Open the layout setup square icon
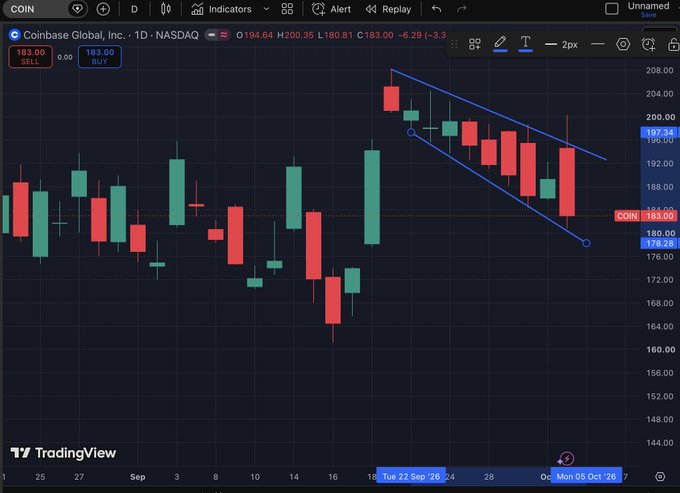Viewport: 680px width, 493px height. click(x=611, y=9)
